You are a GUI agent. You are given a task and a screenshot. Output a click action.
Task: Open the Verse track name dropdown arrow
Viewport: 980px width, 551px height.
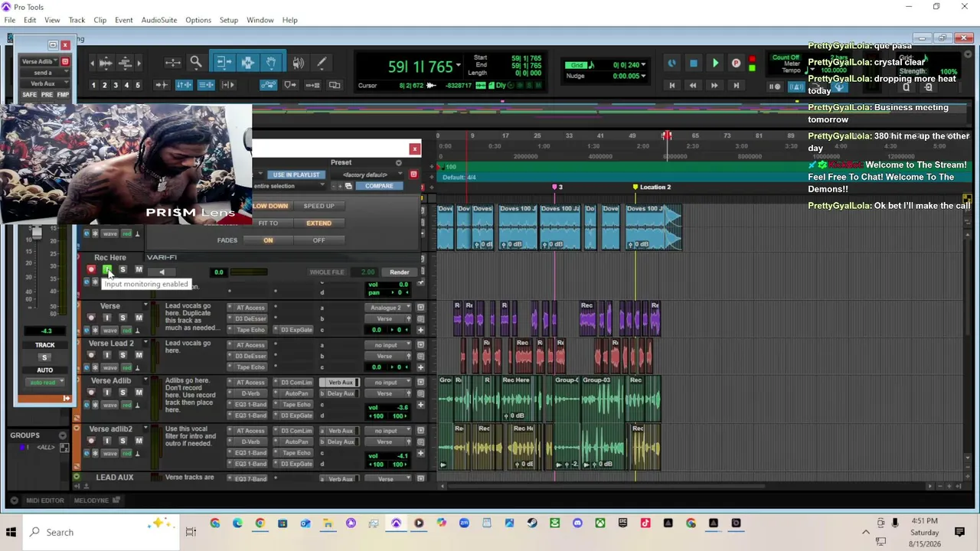pyautogui.click(x=145, y=306)
